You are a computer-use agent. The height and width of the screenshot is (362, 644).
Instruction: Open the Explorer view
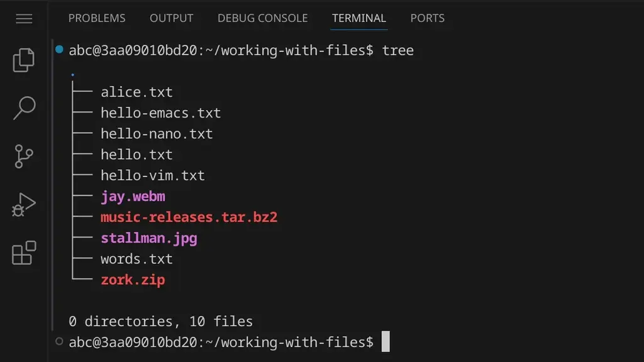24,60
